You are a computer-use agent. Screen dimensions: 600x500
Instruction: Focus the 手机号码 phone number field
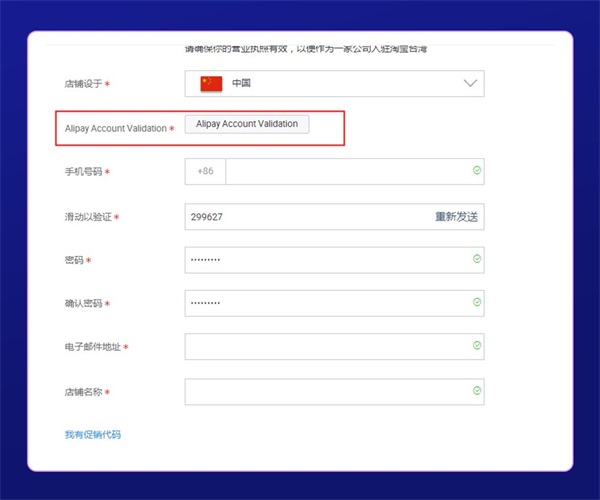[345, 172]
